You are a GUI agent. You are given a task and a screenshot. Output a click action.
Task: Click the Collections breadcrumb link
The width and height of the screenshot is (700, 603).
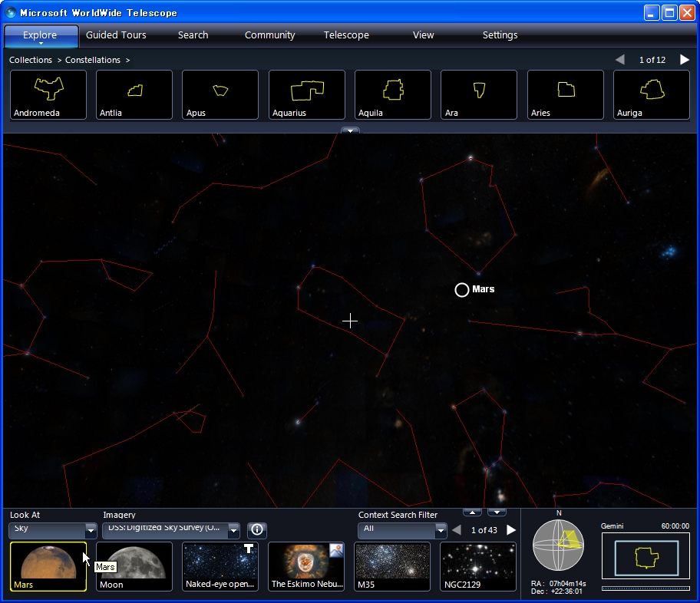31,60
